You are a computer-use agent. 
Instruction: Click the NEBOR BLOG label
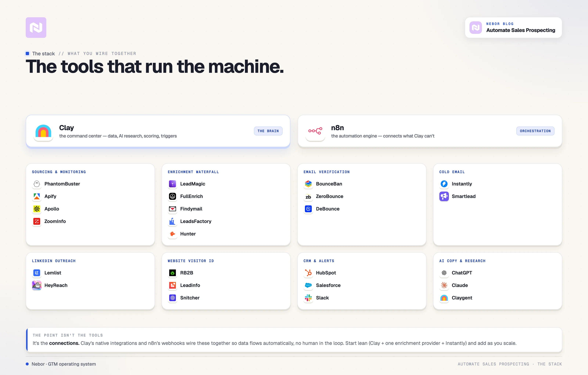[x=500, y=24]
